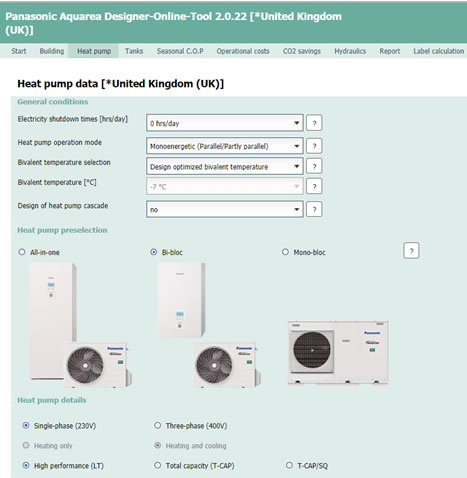The height and width of the screenshot is (478, 467).
Task: Go to the CO2 savings tab
Action: coord(302,51)
